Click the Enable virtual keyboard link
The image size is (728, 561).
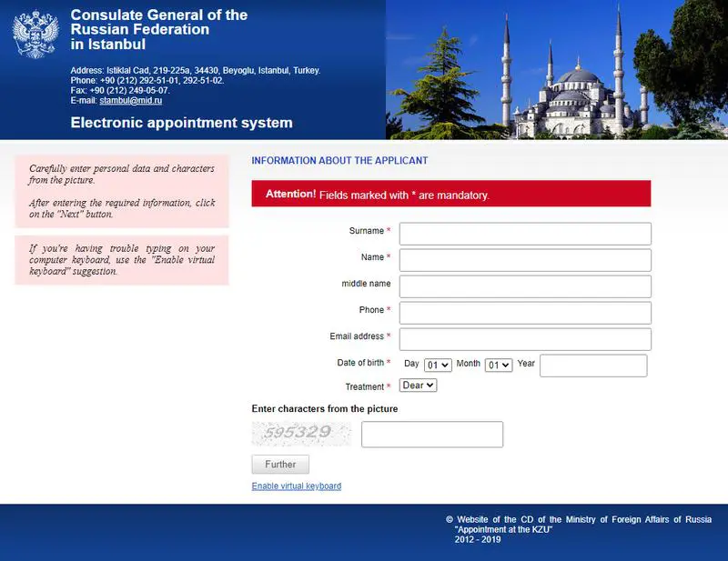point(296,486)
